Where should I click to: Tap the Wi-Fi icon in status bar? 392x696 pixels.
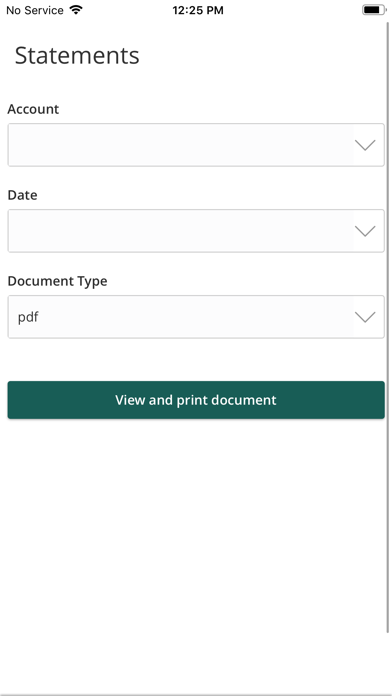76,10
